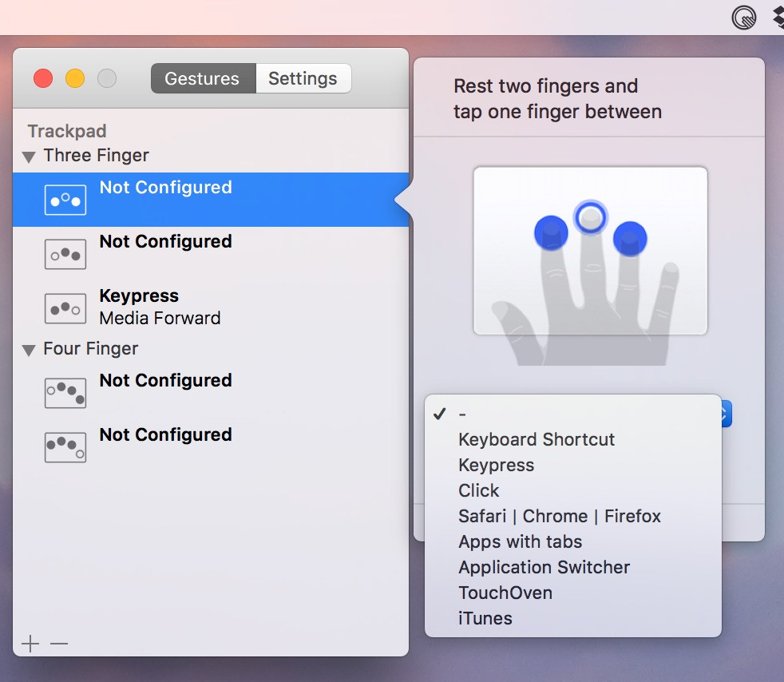The width and height of the screenshot is (784, 682).
Task: Choose TouchOven from the action menu
Action: [x=573, y=593]
